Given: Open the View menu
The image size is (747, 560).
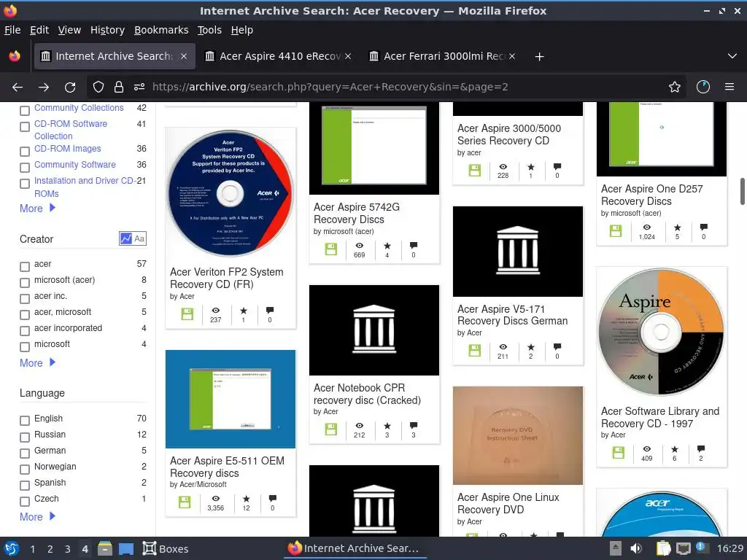Looking at the screenshot, I should (x=69, y=30).
